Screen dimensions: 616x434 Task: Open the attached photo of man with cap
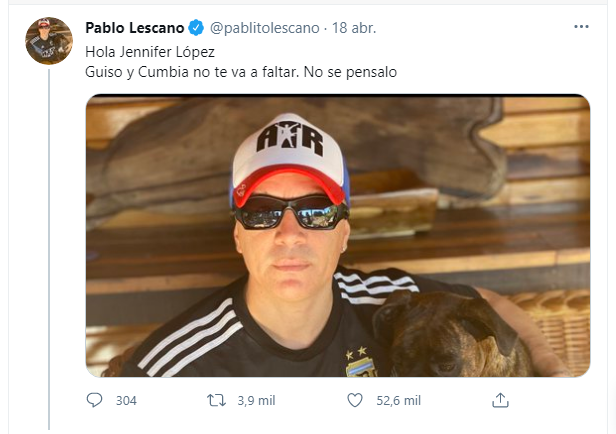(338, 236)
